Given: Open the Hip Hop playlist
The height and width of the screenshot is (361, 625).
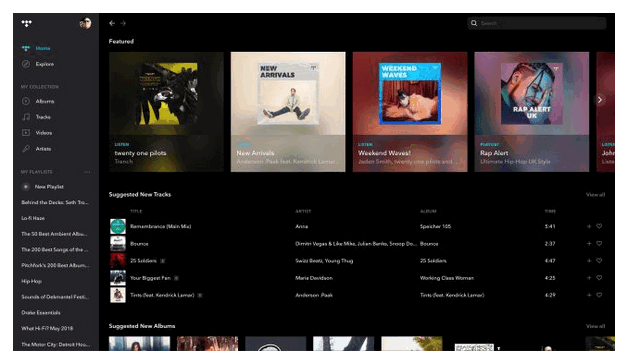Looking at the screenshot, I should point(31,281).
